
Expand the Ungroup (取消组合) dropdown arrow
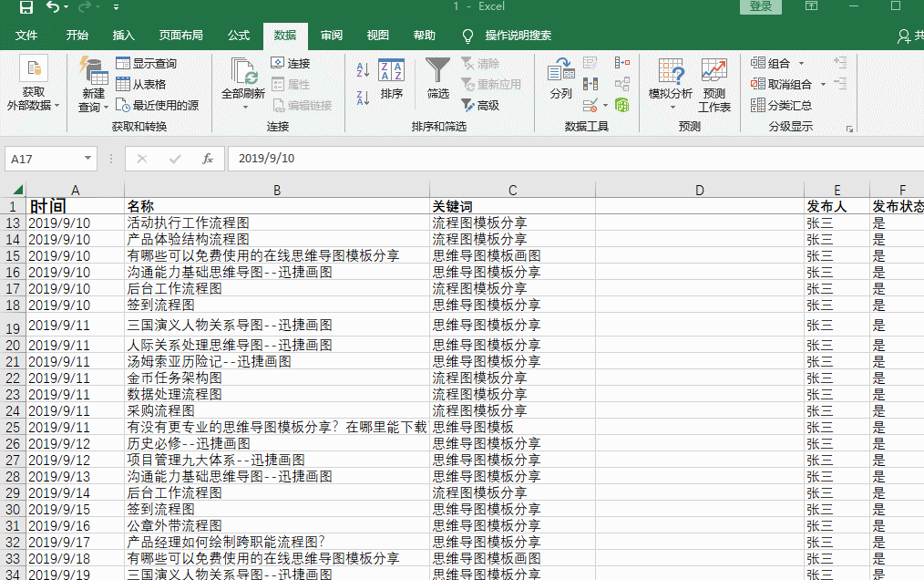click(823, 85)
